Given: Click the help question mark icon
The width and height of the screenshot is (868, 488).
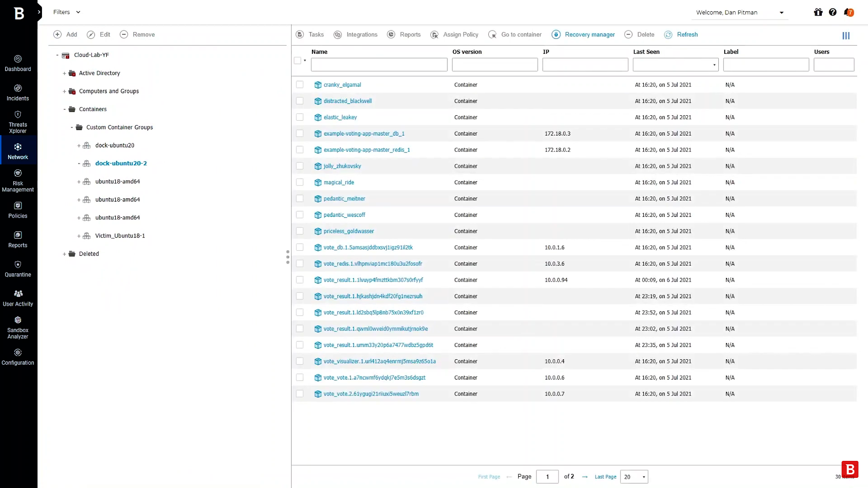Looking at the screenshot, I should (832, 12).
